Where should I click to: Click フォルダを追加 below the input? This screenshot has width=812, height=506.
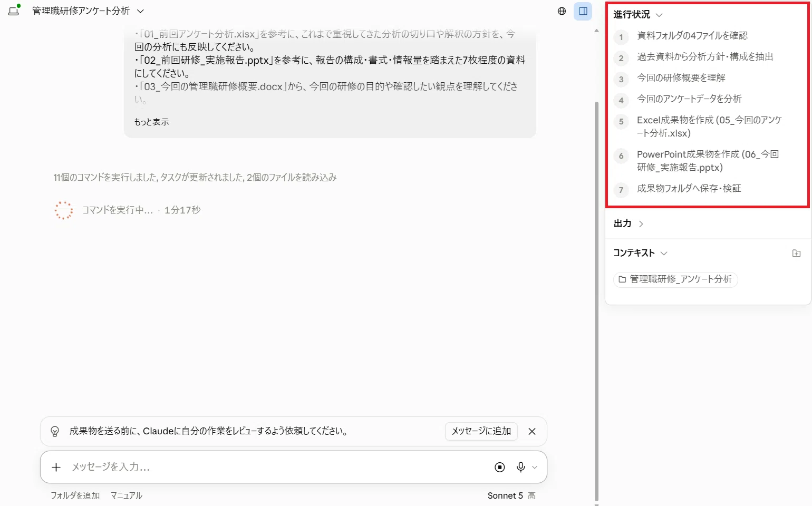click(x=75, y=495)
